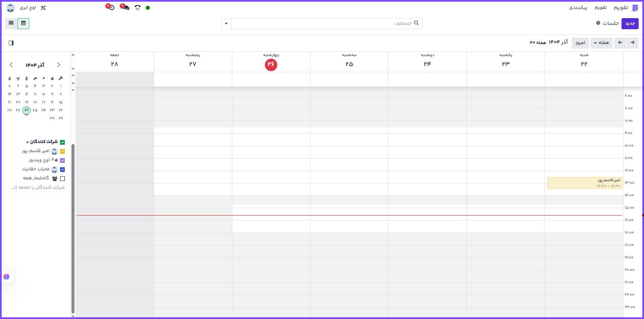Collapse the شرکت کنندگان section caret

(x=28, y=142)
